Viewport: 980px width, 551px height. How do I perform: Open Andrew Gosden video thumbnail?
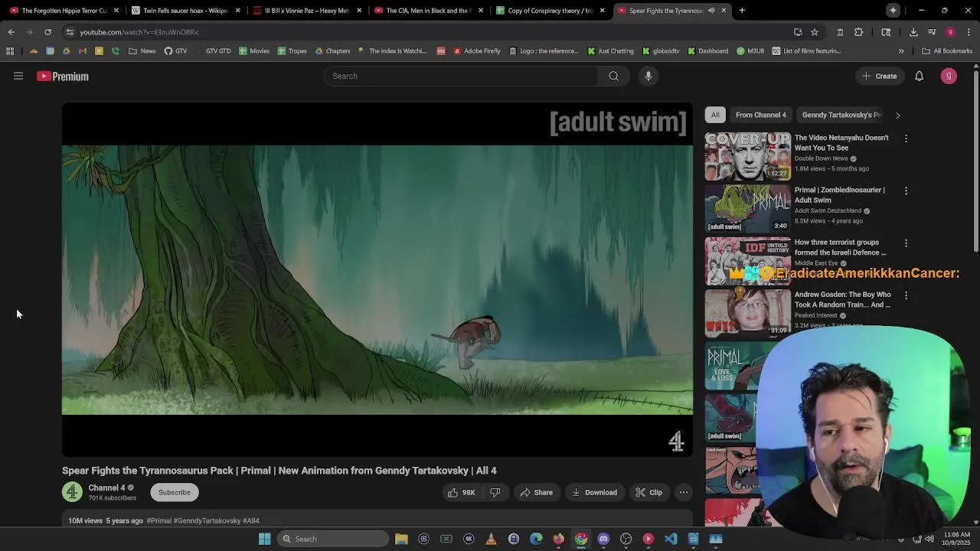(747, 312)
